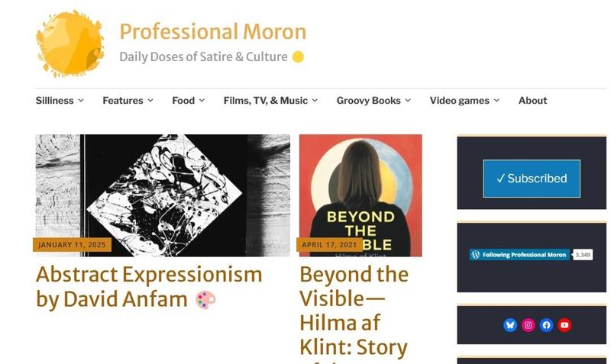The image size is (611, 364).
Task: Go to the About page
Action: pos(532,101)
